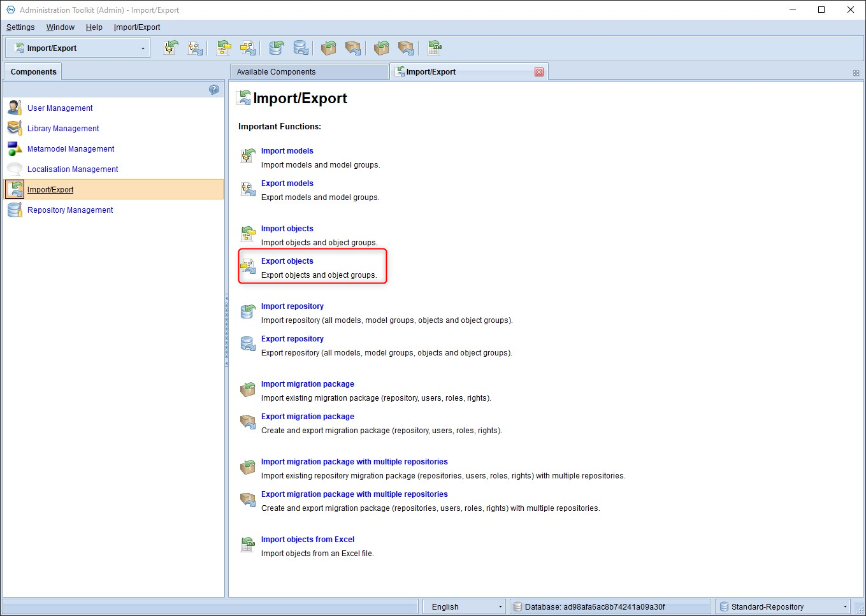Screen dimensions: 866x616
Task: Open Library Management via its books icon
Action: coord(15,128)
